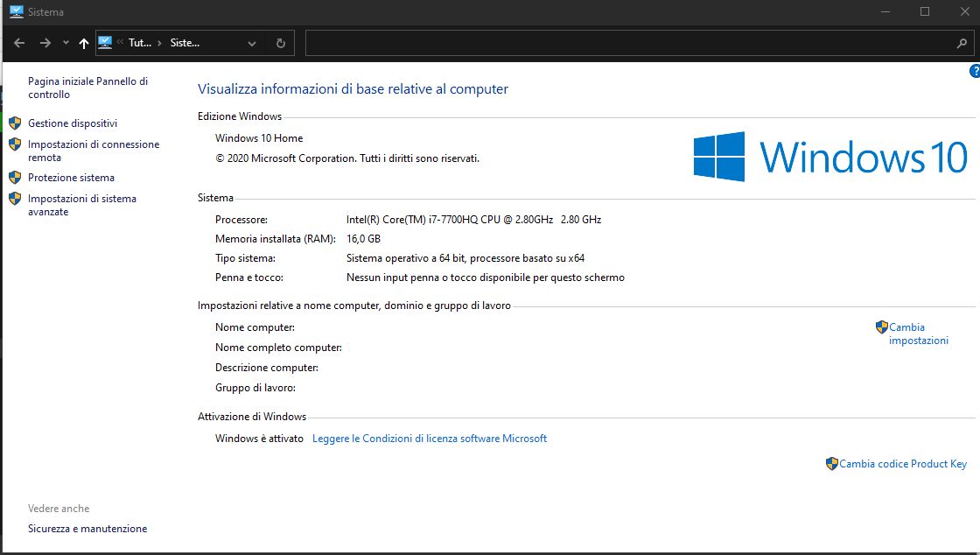Click the Back navigation arrow

[x=19, y=43]
